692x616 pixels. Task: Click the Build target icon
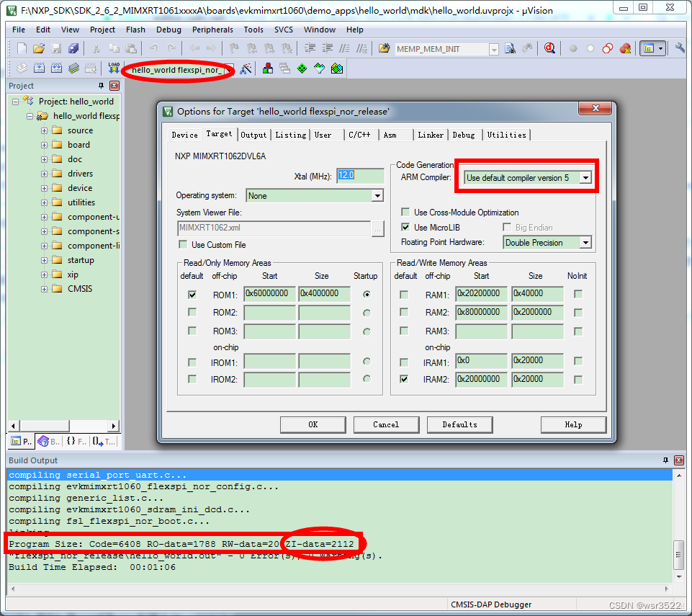39,68
